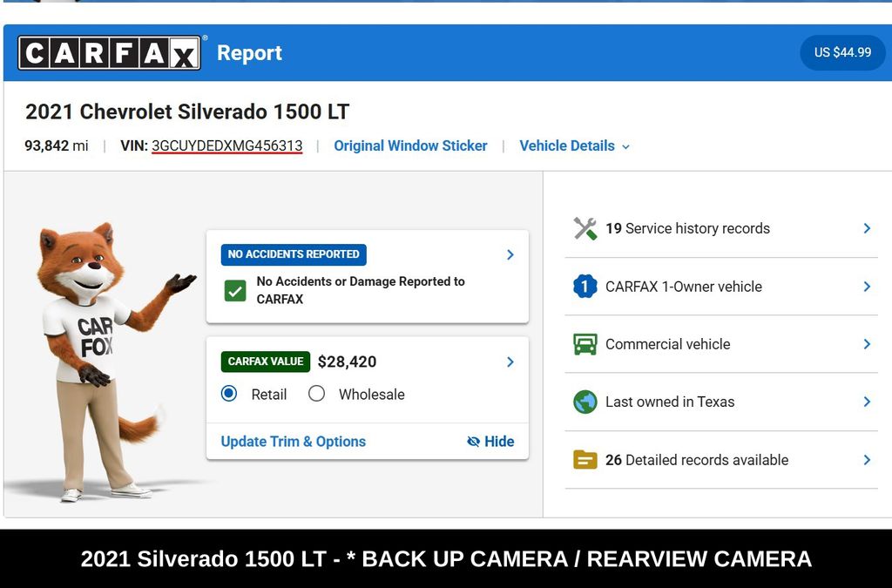892x588 pixels.
Task: Click Update Trim & Options link
Action: point(293,442)
